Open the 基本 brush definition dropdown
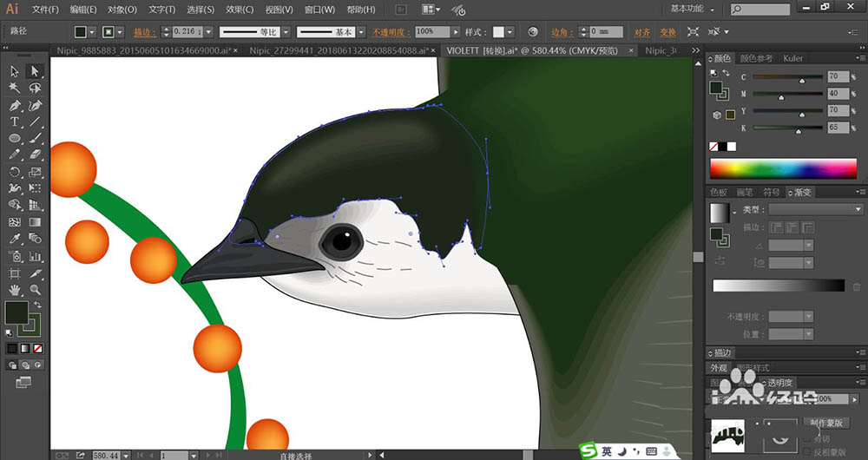 361,32
